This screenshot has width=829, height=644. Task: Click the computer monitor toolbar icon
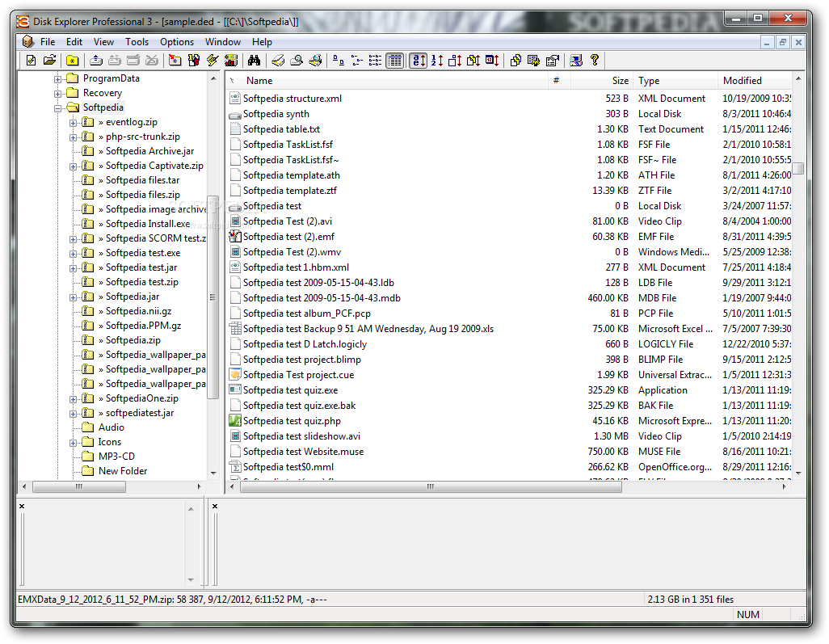[576, 61]
